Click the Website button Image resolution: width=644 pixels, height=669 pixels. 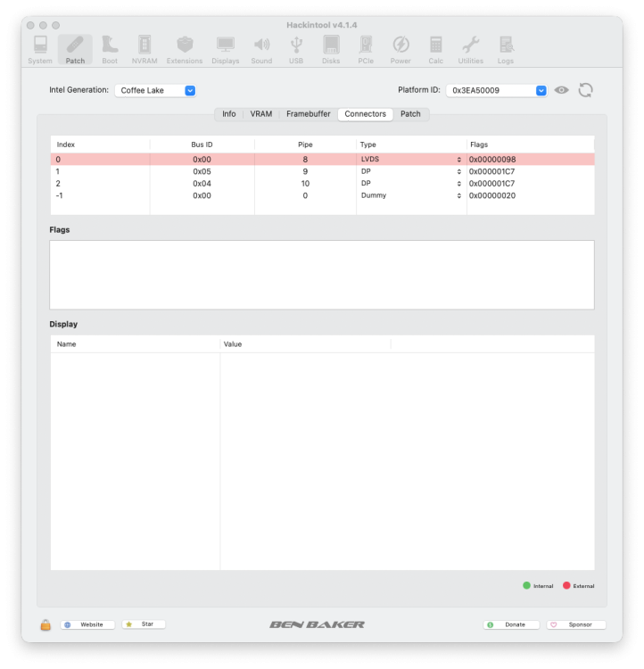click(x=87, y=624)
